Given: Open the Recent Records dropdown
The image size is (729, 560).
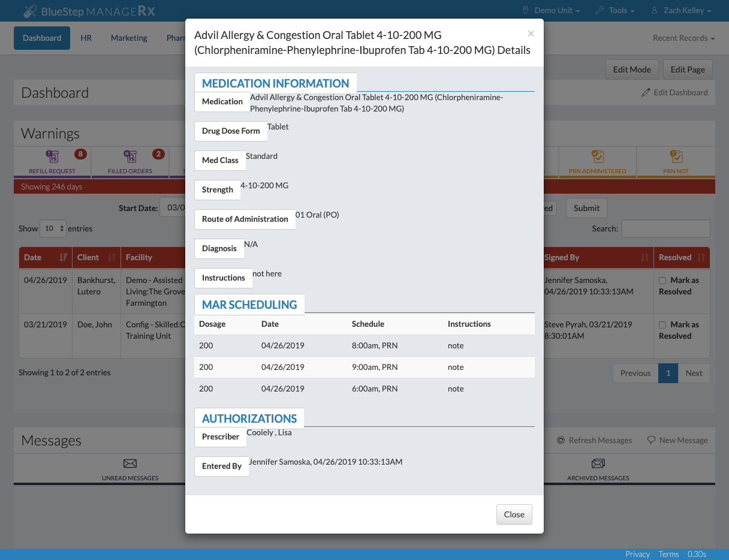Looking at the screenshot, I should [683, 38].
